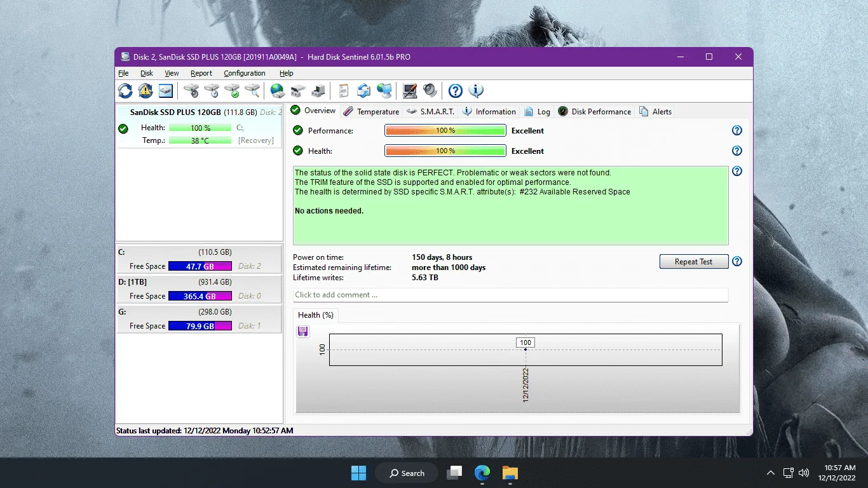Open Microsoft Edge from the taskbar

482,473
